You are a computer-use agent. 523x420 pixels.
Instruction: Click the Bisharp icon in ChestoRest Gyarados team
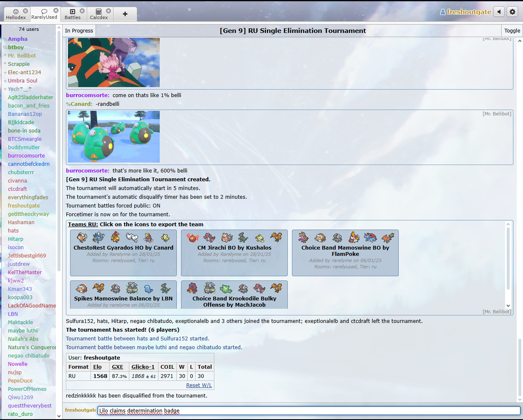[148, 237]
